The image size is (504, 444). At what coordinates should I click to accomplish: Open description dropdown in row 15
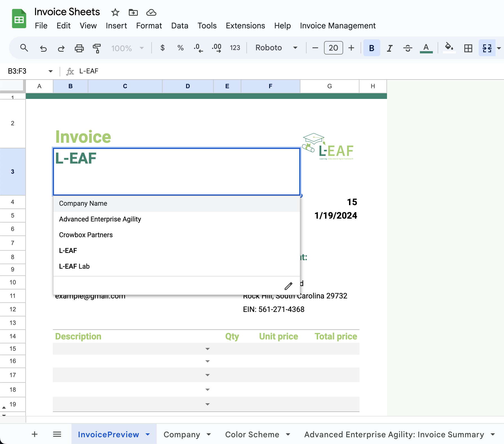coord(208,349)
